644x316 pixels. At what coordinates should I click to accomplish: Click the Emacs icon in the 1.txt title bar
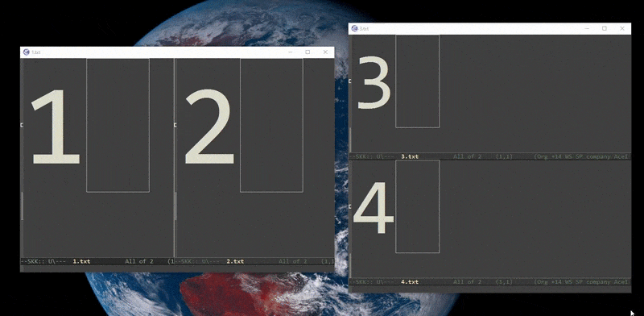click(x=27, y=52)
